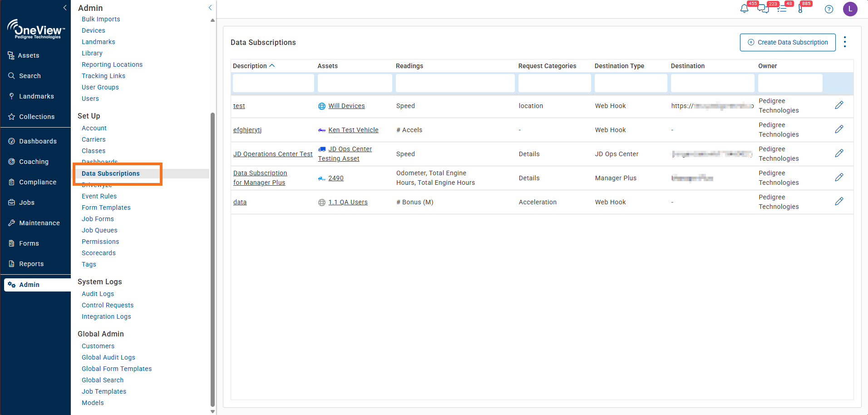Image resolution: width=868 pixels, height=415 pixels.
Task: Open asset 2490 link
Action: tap(336, 178)
